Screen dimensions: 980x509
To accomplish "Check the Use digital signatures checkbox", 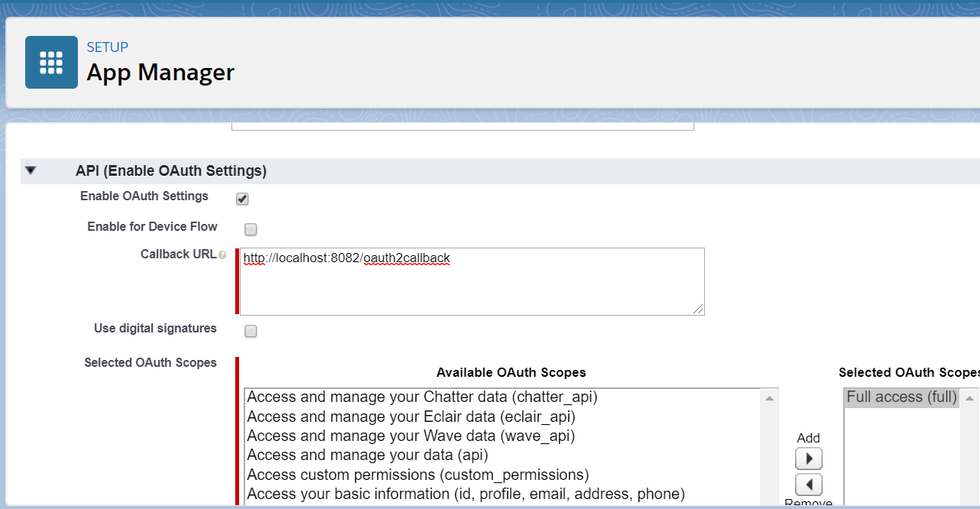I will click(250, 330).
